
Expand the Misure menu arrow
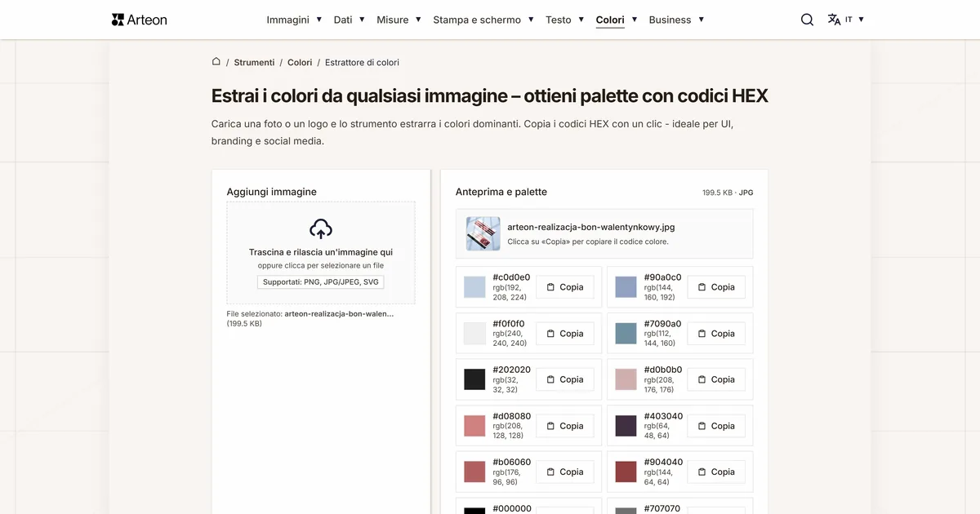pos(418,20)
